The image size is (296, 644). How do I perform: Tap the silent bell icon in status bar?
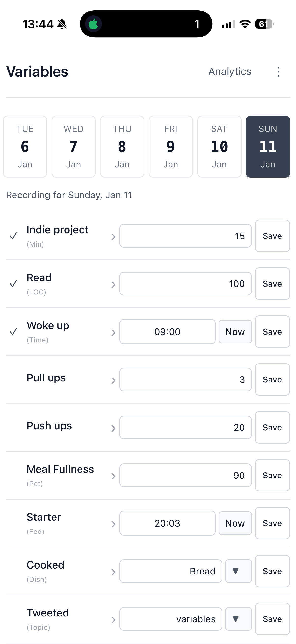[x=62, y=24]
